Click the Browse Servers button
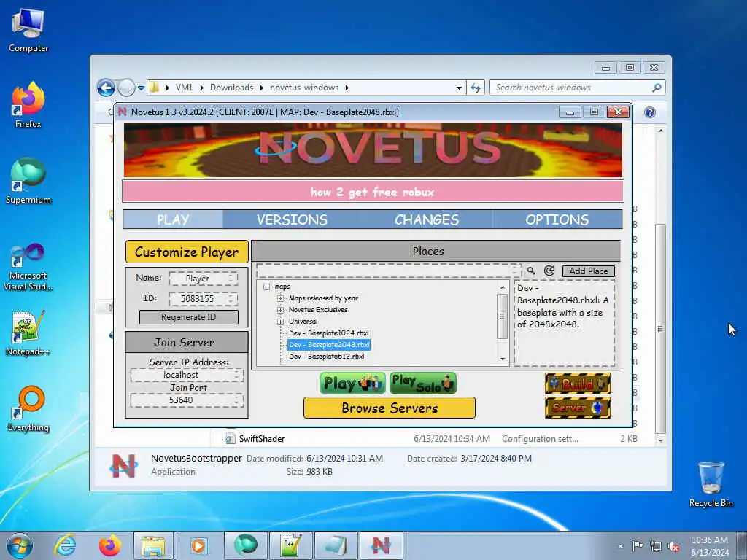Image resolution: width=747 pixels, height=560 pixels. click(x=390, y=408)
